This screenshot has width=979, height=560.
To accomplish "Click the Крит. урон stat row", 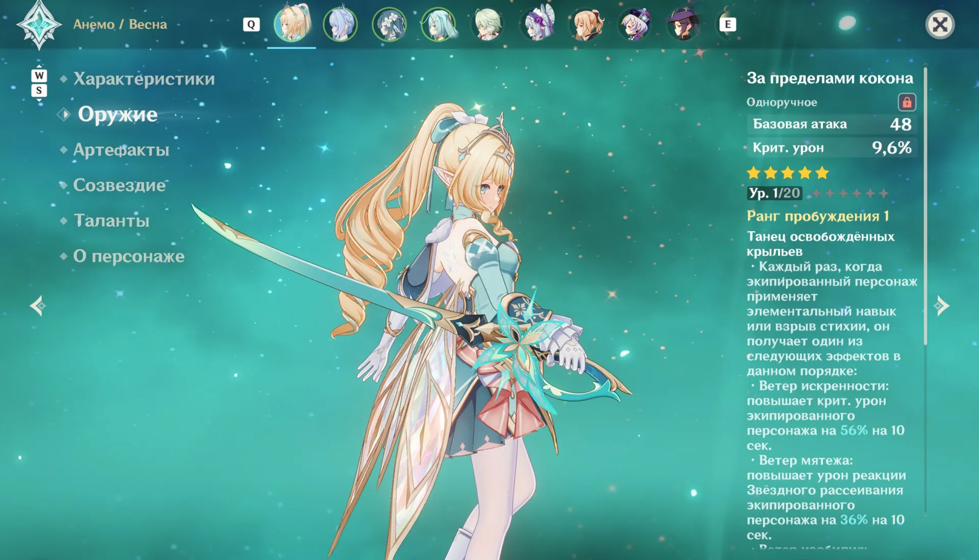I will coord(832,148).
